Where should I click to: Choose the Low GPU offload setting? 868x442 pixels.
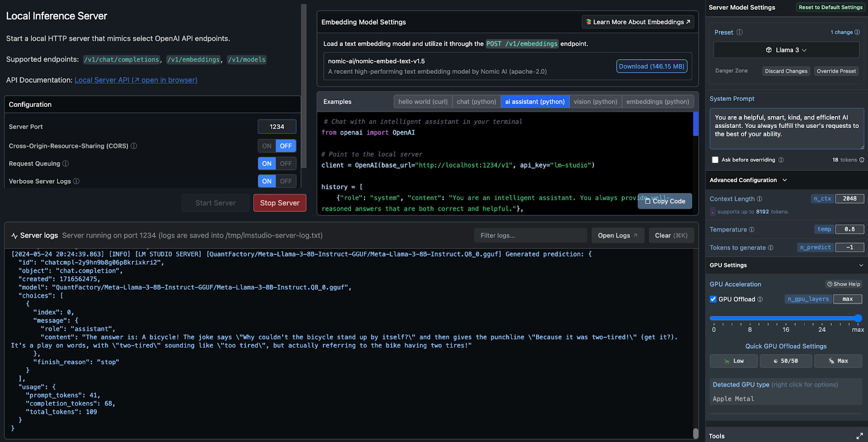coord(733,361)
